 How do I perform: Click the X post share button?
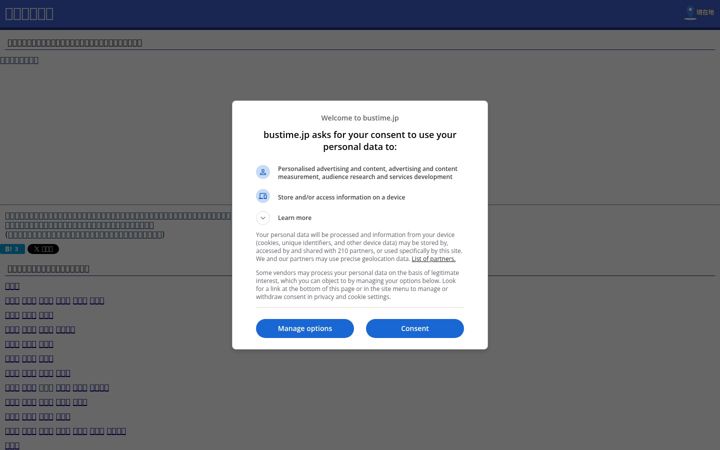point(43,249)
